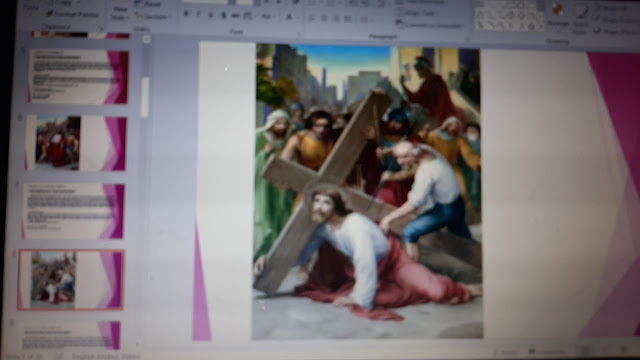Viewport: 640px width, 360px height.
Task: Open the Clipboard dialog launcher
Action: [x=100, y=28]
